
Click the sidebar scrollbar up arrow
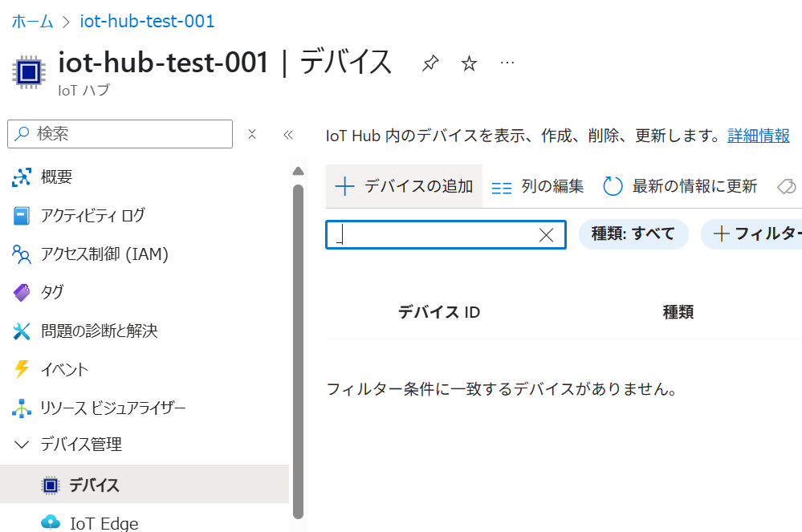[298, 171]
